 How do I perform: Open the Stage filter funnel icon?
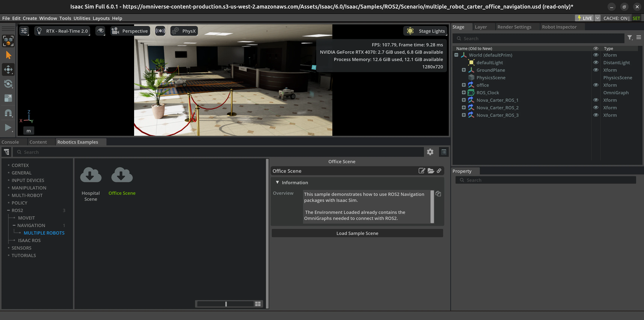630,38
